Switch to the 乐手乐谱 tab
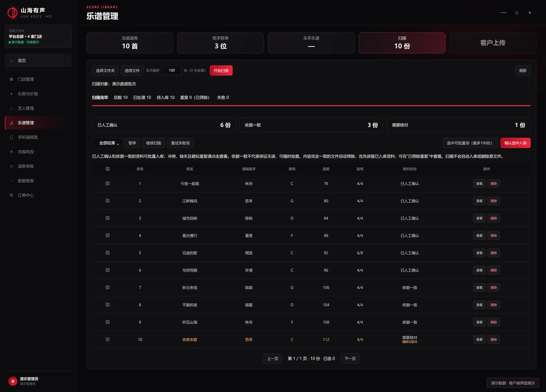Screen dimensions: 546x392 (311, 43)
